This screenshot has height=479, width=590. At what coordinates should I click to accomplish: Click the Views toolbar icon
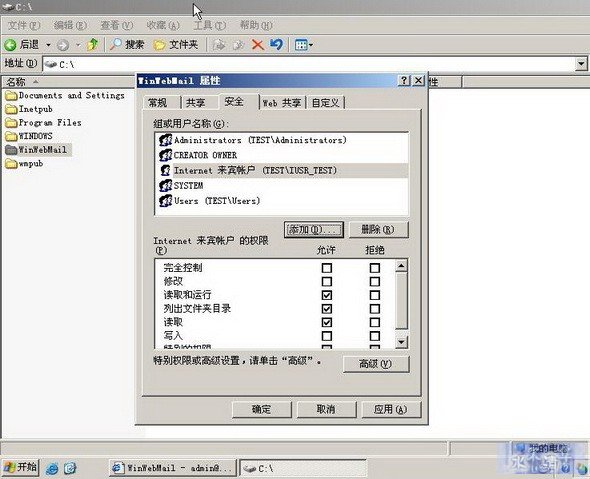pyautogui.click(x=301, y=45)
